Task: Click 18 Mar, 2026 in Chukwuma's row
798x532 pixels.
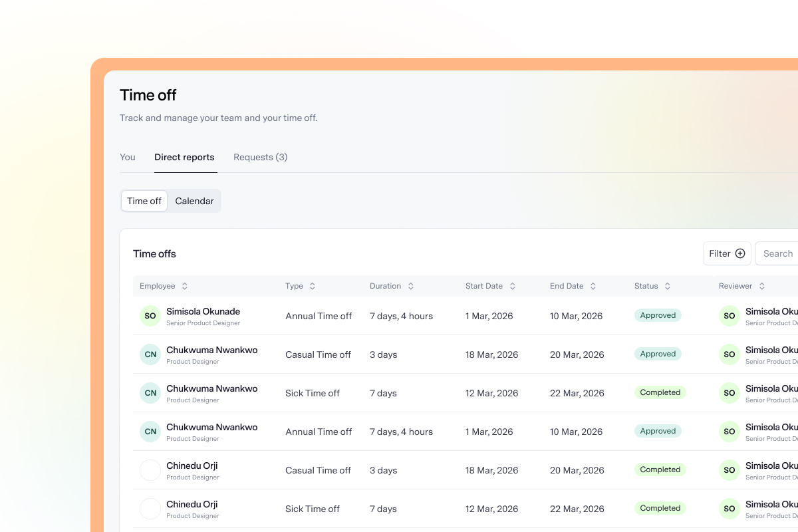Action: coord(491,354)
